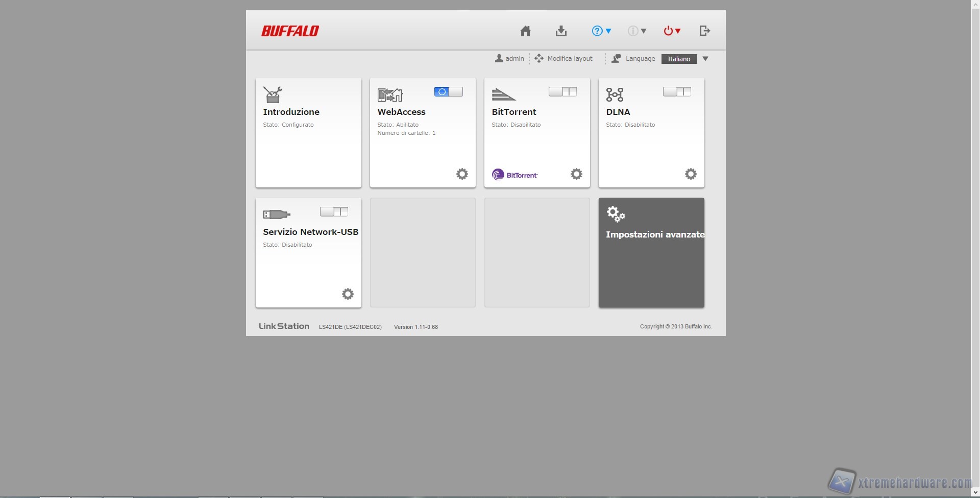Viewport: 980px width, 498px height.
Task: Expand the info icon dropdown
Action: point(636,31)
